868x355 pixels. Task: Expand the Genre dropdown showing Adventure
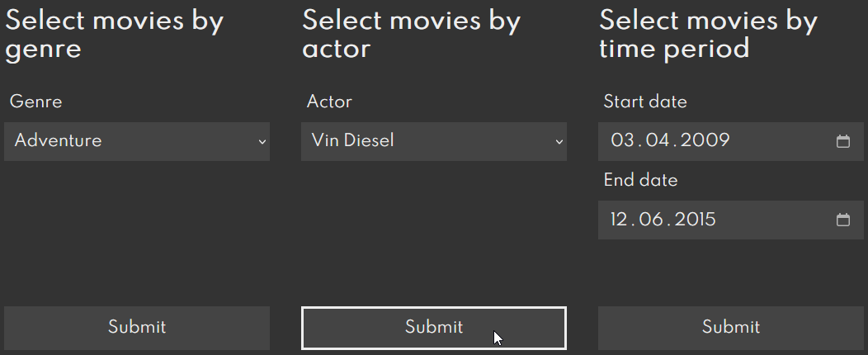click(136, 141)
